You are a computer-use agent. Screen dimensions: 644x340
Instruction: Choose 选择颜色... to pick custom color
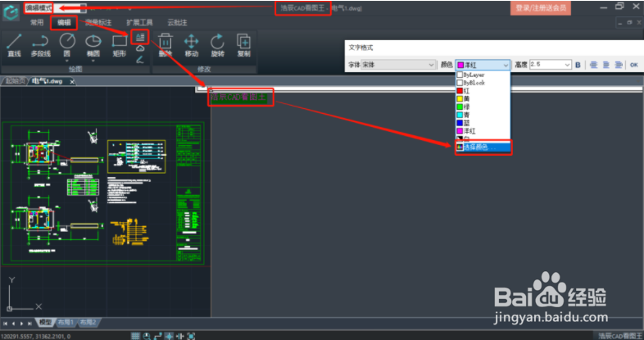coord(483,147)
